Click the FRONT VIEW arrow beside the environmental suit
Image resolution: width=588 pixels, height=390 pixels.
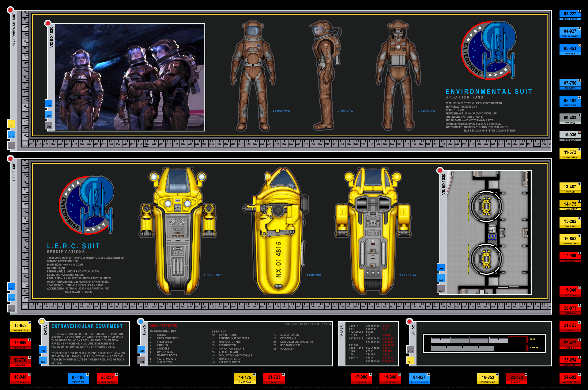[x=273, y=111]
